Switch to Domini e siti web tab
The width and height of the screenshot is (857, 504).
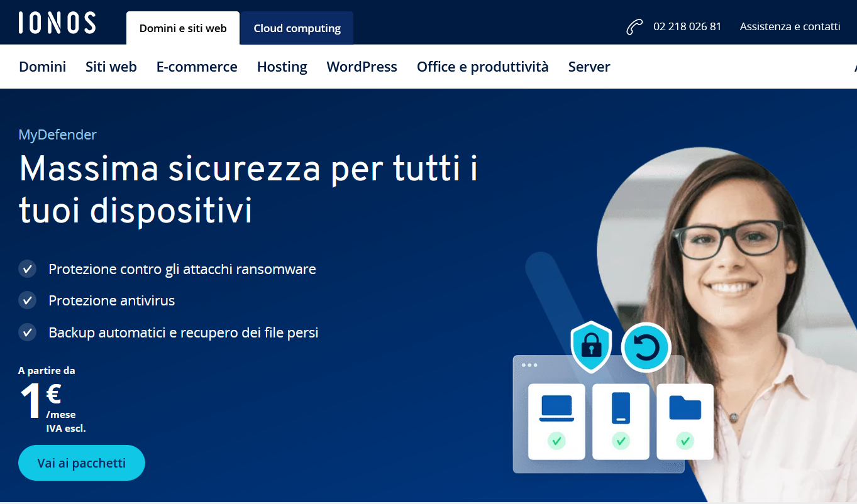point(183,28)
